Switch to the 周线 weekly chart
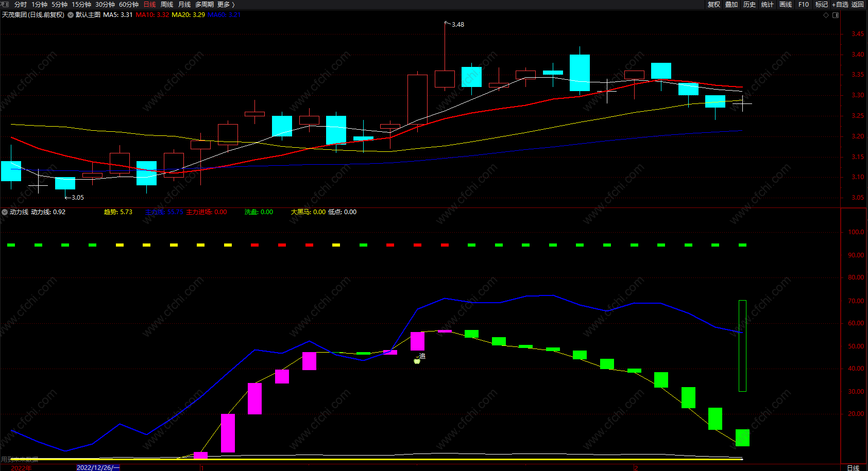The height and width of the screenshot is (471, 868). (x=167, y=5)
